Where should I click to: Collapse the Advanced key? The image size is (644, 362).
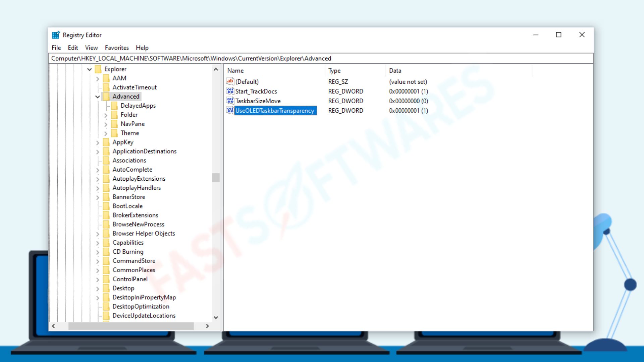98,97
